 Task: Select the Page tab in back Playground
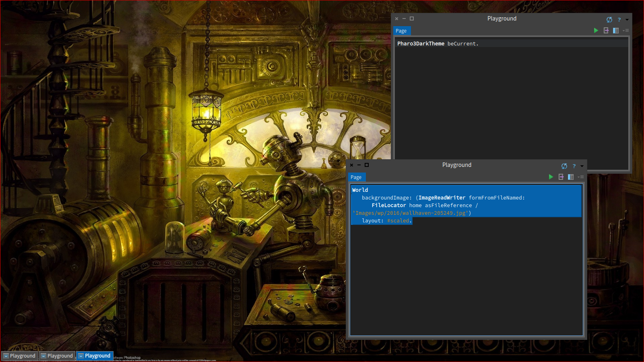pyautogui.click(x=401, y=31)
